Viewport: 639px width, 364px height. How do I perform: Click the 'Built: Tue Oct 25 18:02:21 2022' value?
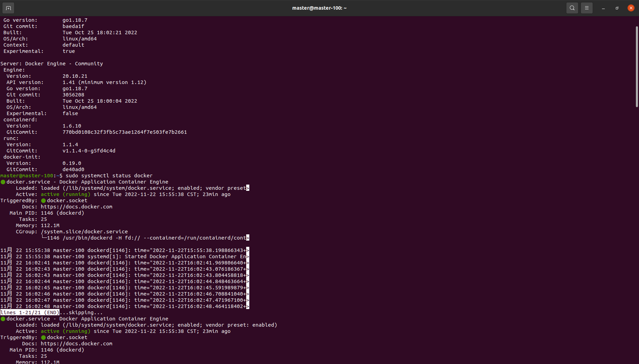tap(100, 32)
